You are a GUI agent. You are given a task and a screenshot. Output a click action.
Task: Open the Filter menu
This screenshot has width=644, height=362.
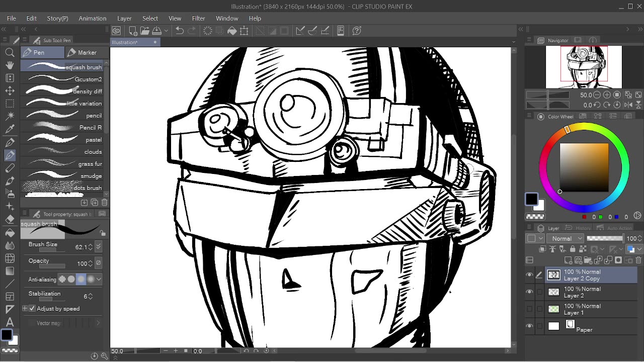(198, 18)
